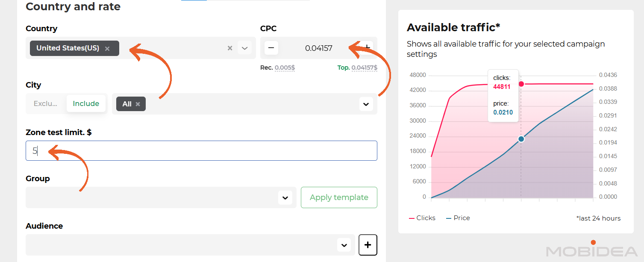Viewport: 644px width, 262px height.
Task: Decrease CPC with the minus button
Action: pyautogui.click(x=271, y=48)
